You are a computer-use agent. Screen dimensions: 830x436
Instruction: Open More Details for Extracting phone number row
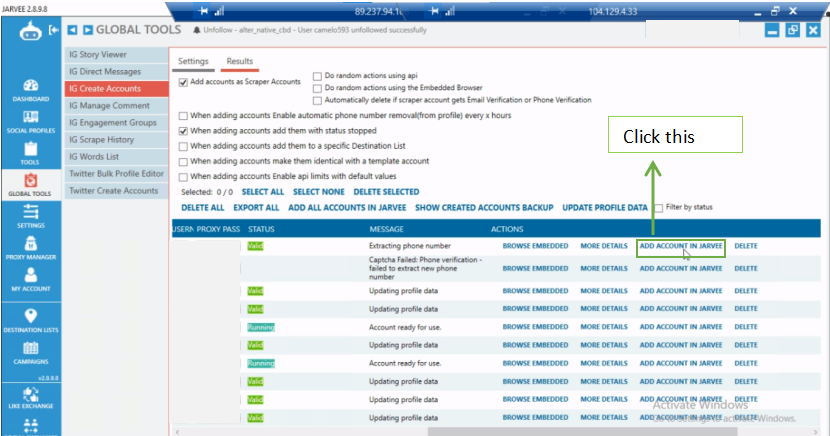[x=604, y=246]
